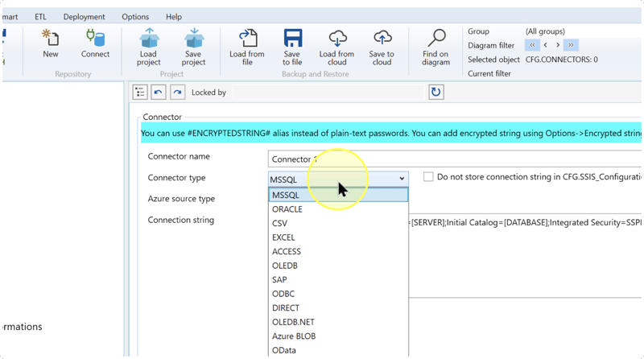The height and width of the screenshot is (359, 644).
Task: Open the Deployment menu
Action: pyautogui.click(x=84, y=17)
